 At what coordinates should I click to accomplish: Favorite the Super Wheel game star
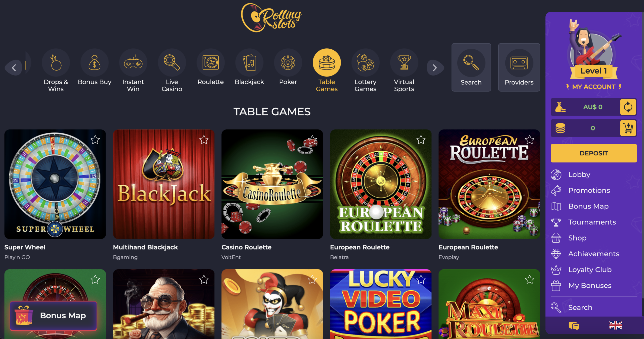pos(95,140)
